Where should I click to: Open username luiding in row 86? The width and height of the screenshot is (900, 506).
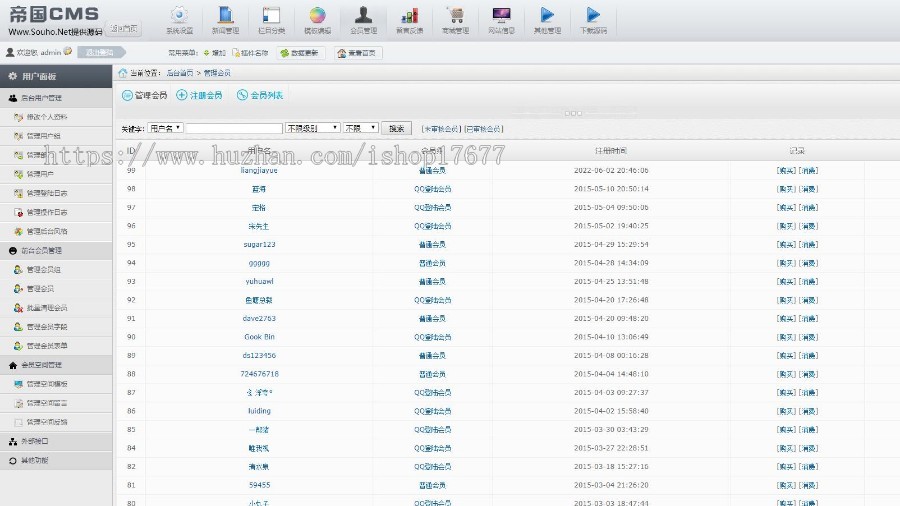coord(259,411)
